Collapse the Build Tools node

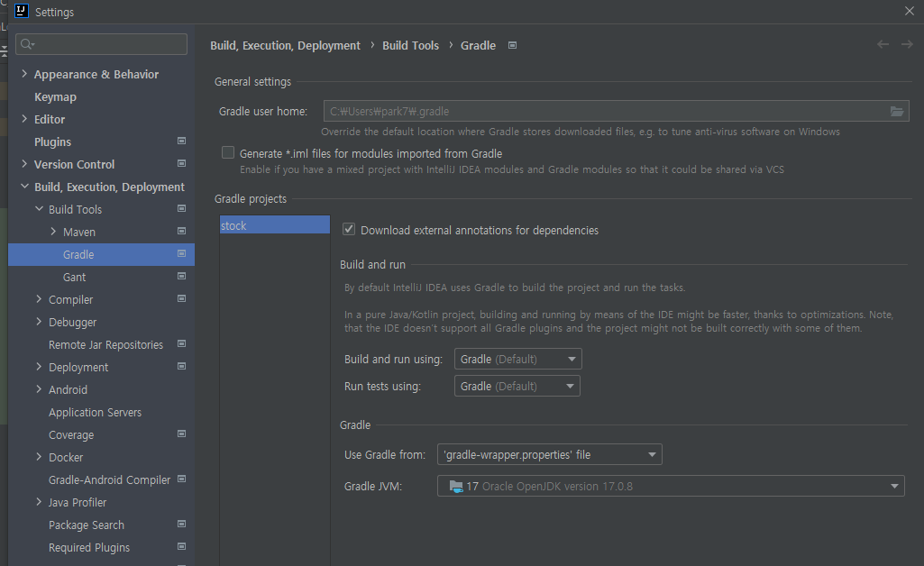click(x=39, y=208)
